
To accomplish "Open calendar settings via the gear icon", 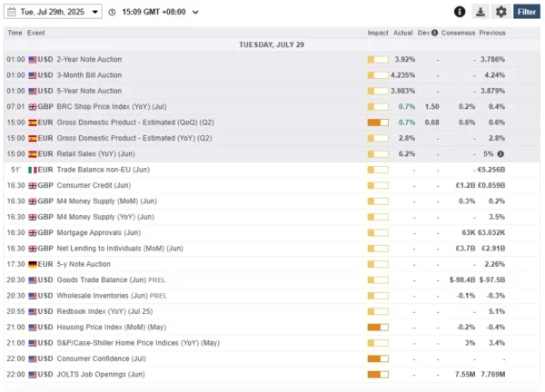I will (500, 12).
